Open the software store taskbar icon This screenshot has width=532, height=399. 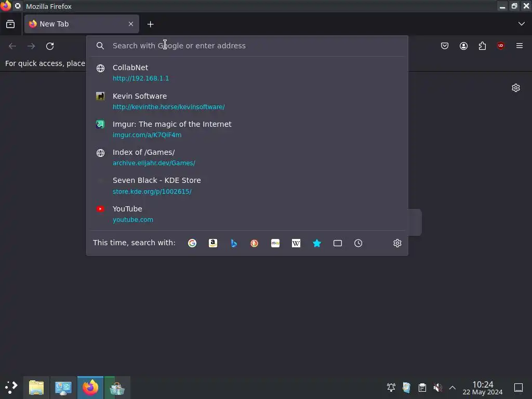point(117,387)
